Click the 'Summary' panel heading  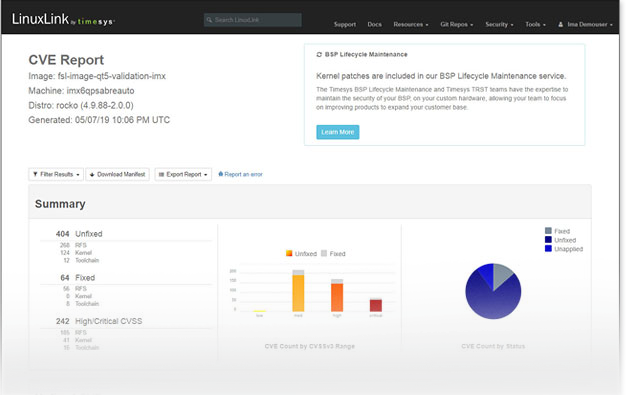pyautogui.click(x=60, y=204)
